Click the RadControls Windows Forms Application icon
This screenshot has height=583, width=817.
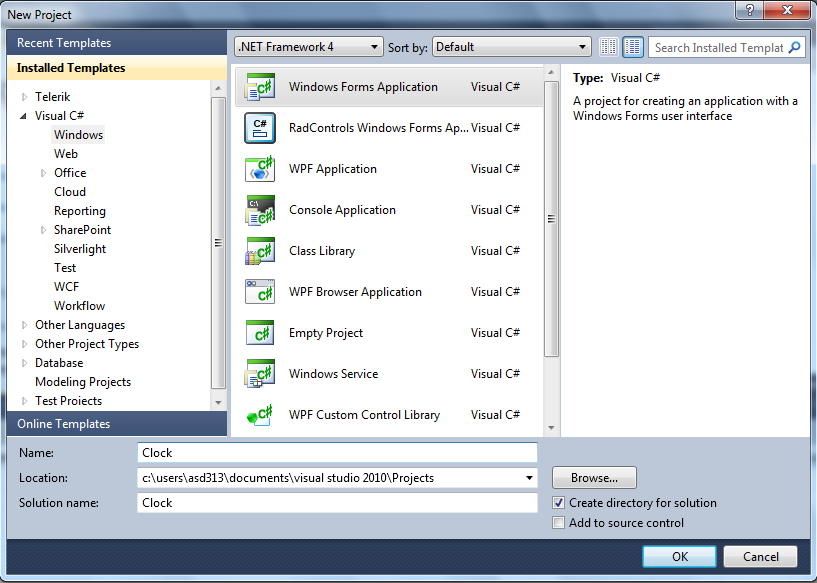(259, 128)
